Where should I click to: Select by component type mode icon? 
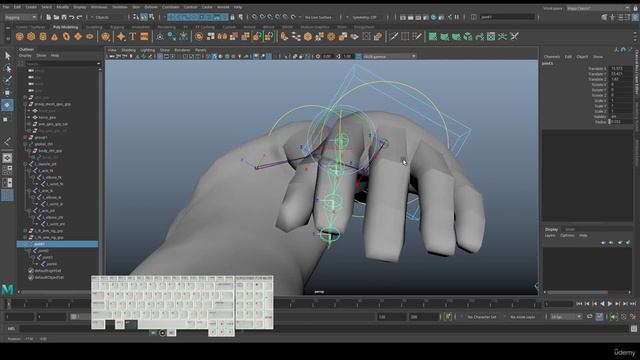pos(152,17)
